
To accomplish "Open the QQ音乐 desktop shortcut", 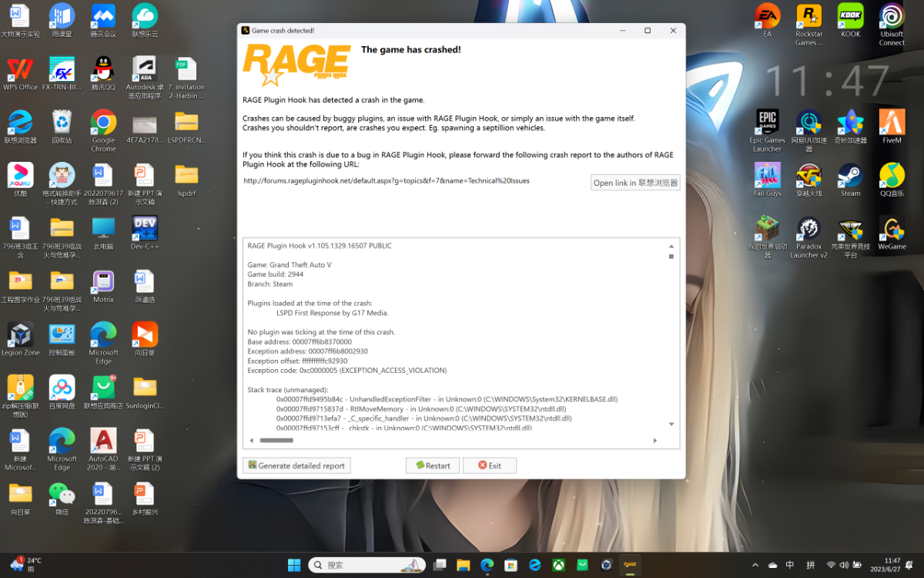I will [892, 180].
